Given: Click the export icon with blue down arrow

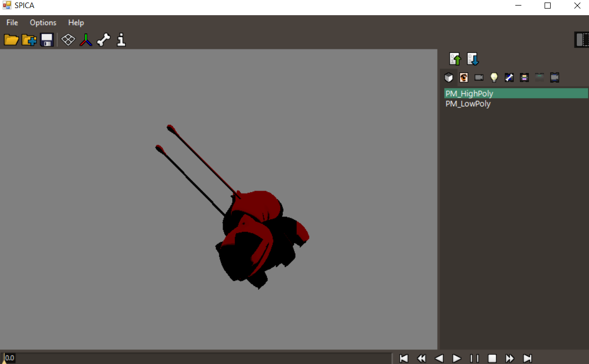Looking at the screenshot, I should (x=472, y=59).
